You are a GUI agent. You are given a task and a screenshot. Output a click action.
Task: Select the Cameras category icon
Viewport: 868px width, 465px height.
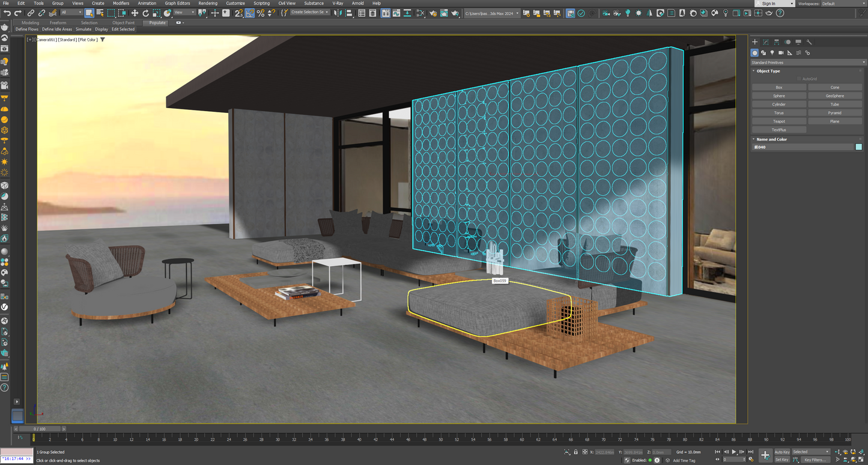tap(781, 53)
